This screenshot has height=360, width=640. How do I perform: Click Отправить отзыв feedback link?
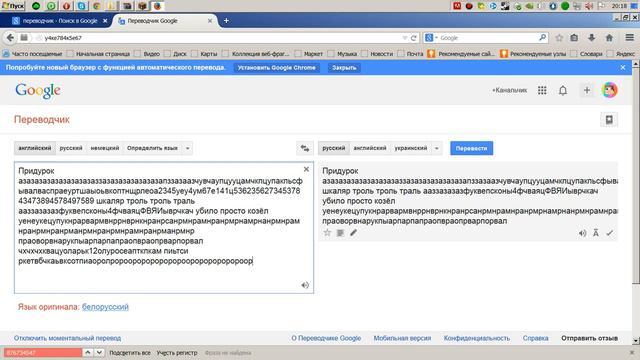(589, 338)
